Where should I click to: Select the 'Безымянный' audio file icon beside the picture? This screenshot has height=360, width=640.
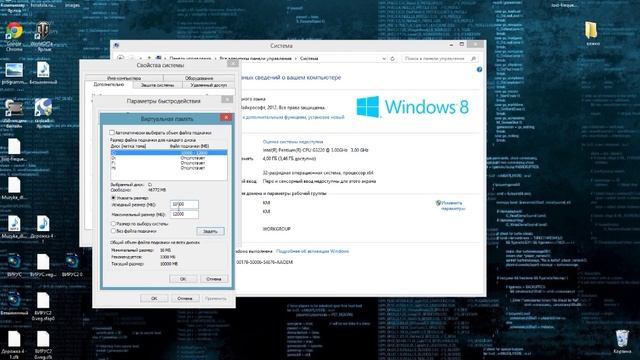[43, 70]
